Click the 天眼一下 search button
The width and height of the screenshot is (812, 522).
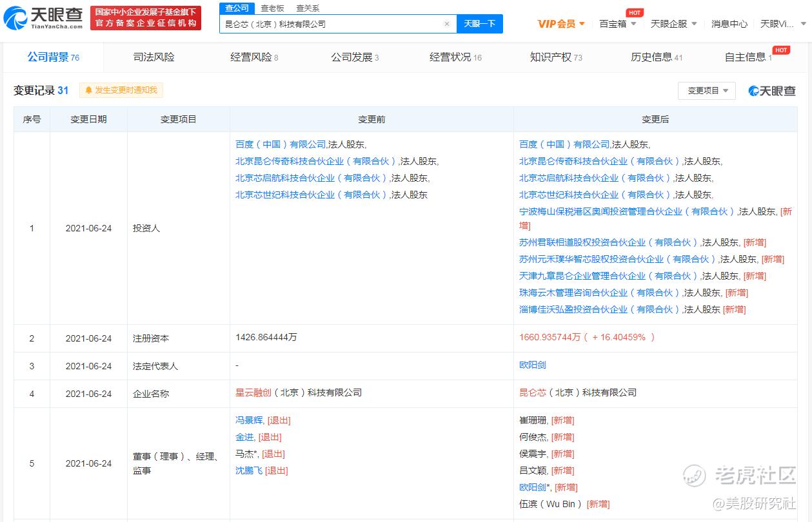[x=480, y=24]
